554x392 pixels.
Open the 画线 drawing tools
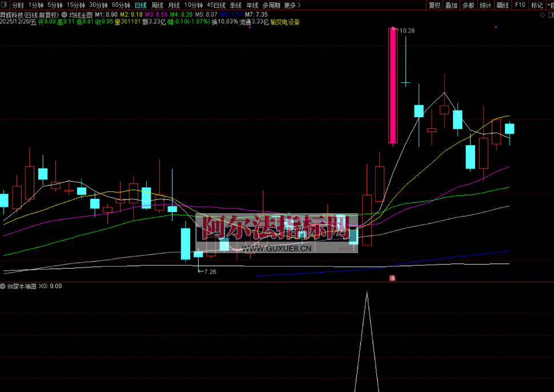(x=503, y=5)
